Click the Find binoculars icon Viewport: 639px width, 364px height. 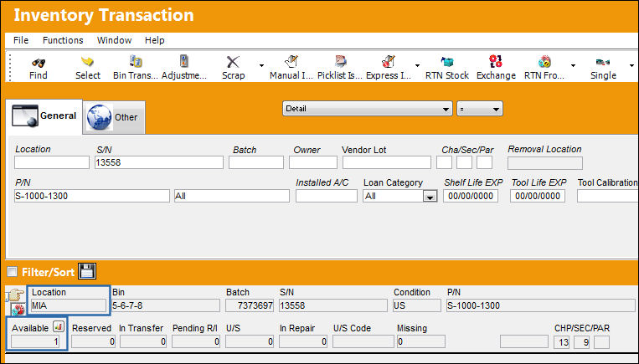click(x=39, y=62)
